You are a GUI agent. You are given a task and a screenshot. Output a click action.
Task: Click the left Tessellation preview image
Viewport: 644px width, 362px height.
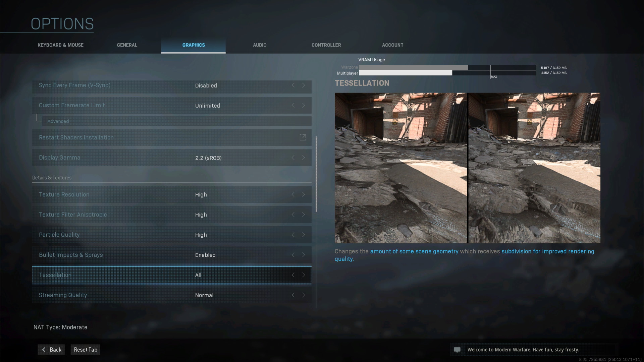(400, 168)
